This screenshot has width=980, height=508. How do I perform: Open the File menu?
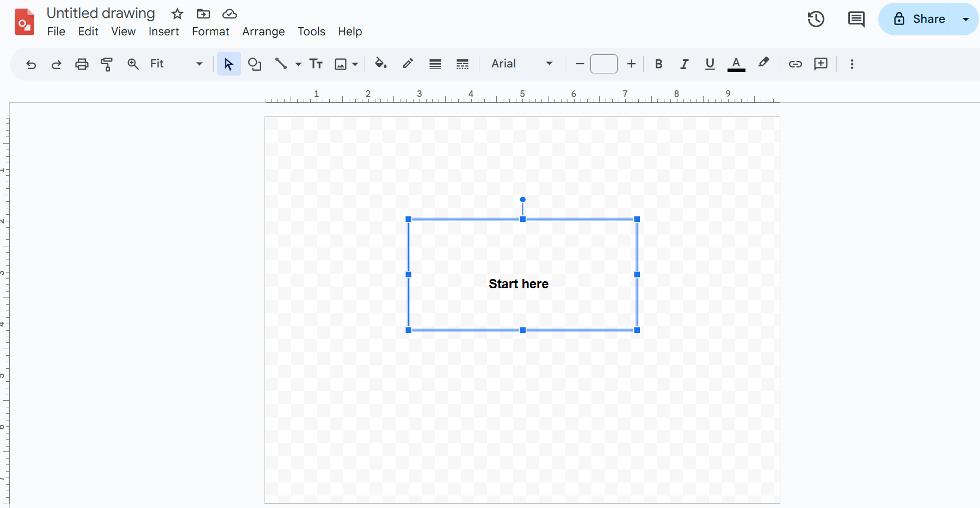coord(56,32)
